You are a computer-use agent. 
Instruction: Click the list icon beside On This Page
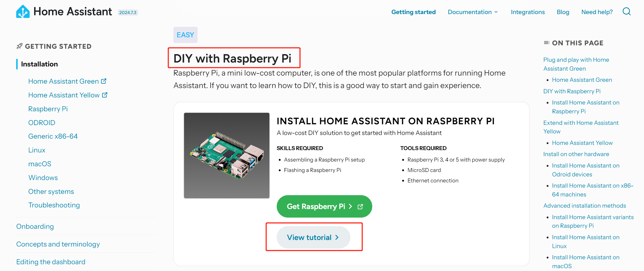546,43
